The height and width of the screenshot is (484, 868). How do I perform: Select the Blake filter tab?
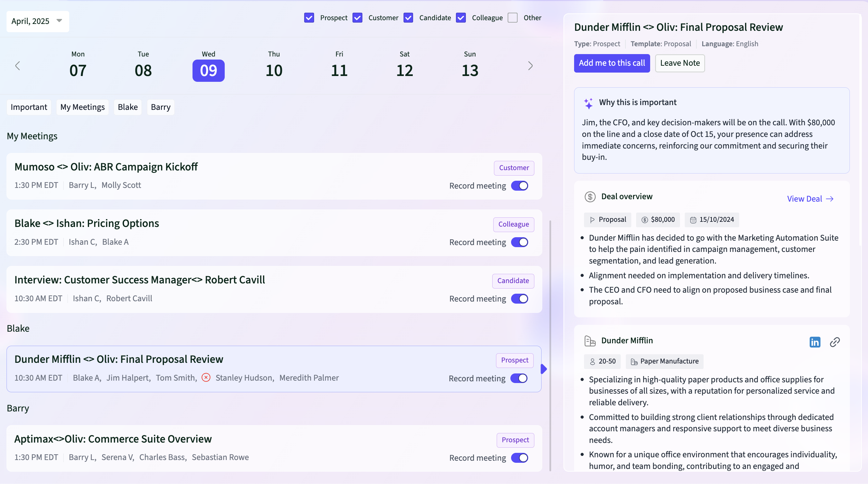pyautogui.click(x=128, y=107)
